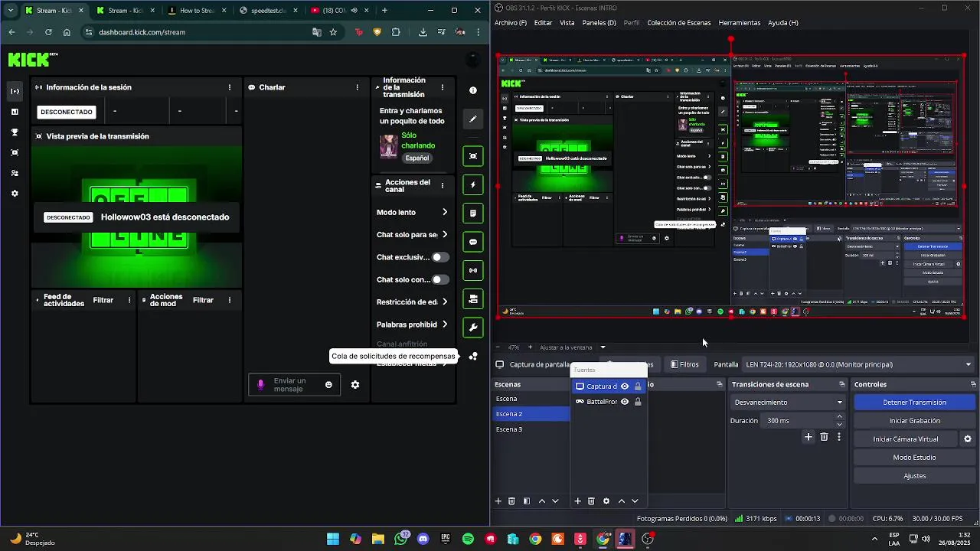Switch to How to Stream browser tab

tap(196, 11)
